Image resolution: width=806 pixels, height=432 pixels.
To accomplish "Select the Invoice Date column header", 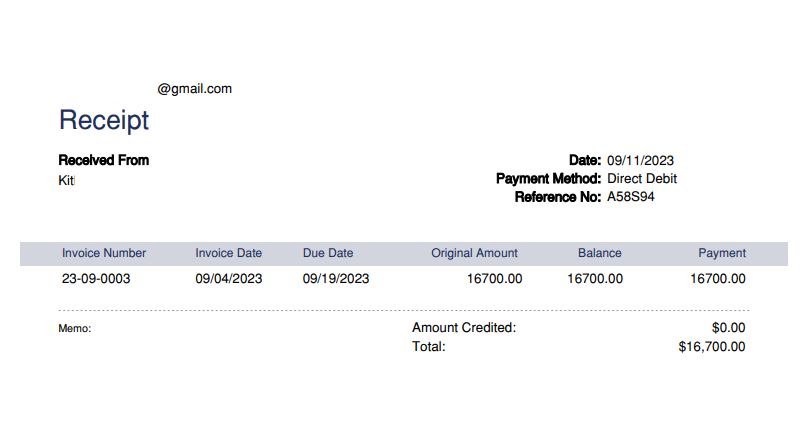I will coord(229,253).
